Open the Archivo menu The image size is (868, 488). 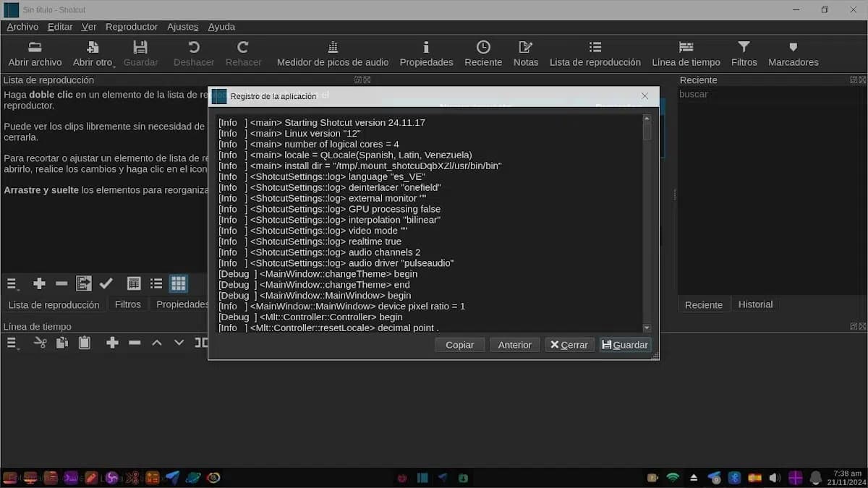22,27
